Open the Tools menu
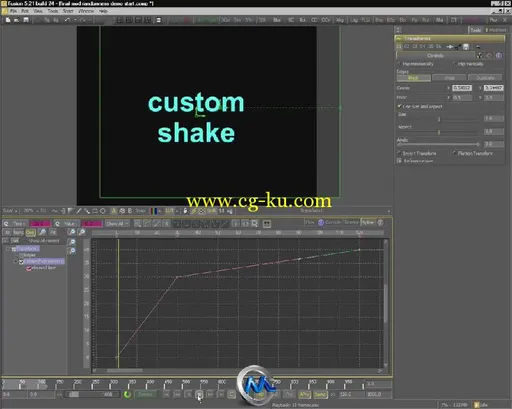 coord(53,11)
